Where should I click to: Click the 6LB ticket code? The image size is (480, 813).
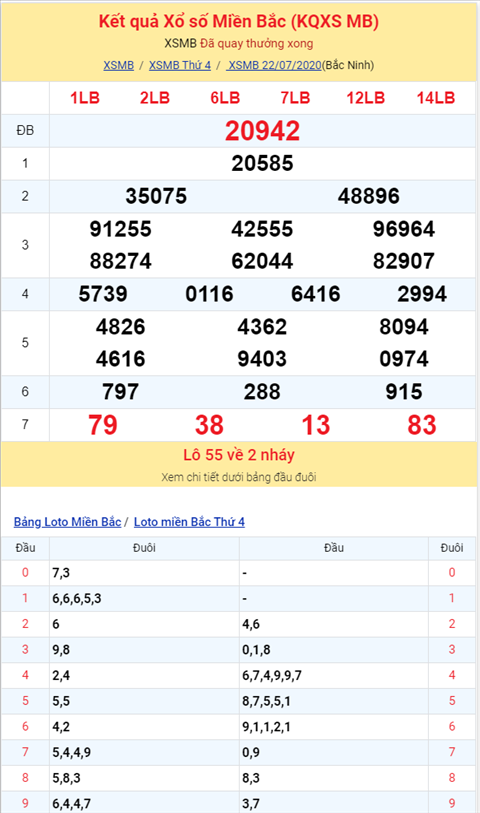click(x=225, y=97)
